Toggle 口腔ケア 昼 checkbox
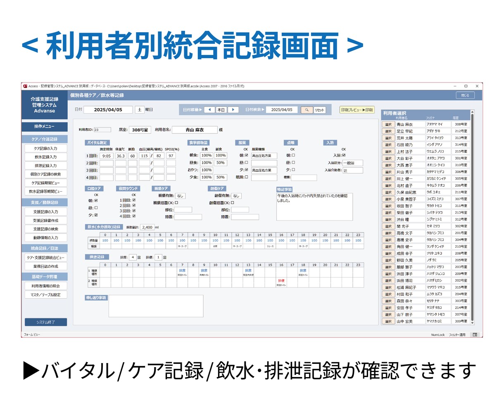 point(96,208)
